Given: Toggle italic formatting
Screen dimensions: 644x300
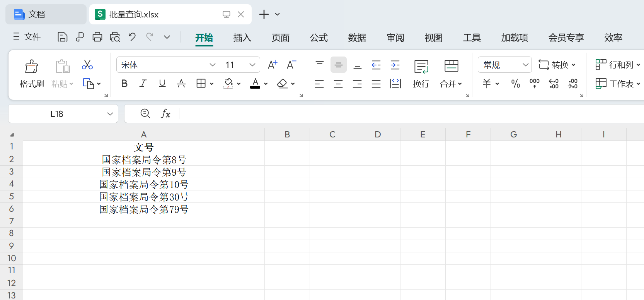Looking at the screenshot, I should click(x=143, y=84).
